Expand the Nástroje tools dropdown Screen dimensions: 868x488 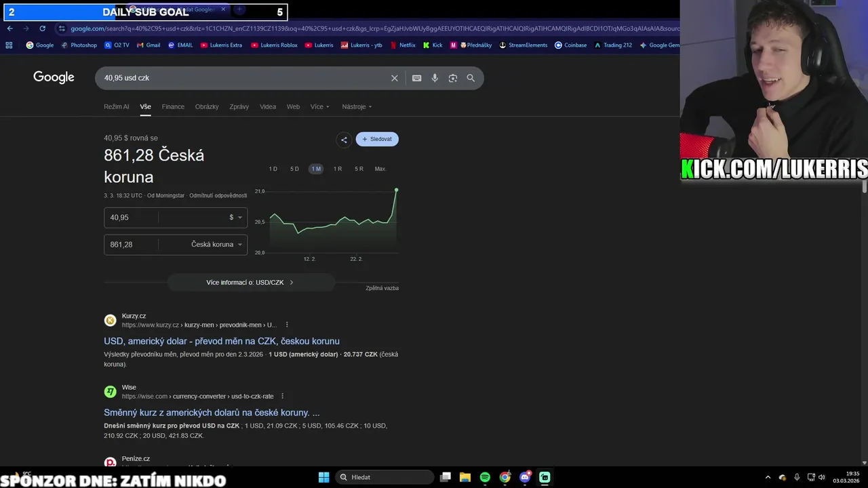(357, 106)
